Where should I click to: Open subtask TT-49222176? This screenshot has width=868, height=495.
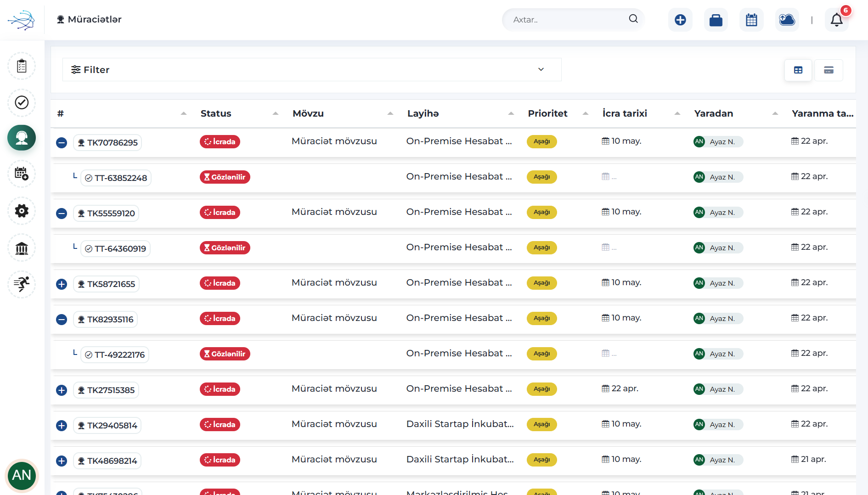click(x=115, y=355)
